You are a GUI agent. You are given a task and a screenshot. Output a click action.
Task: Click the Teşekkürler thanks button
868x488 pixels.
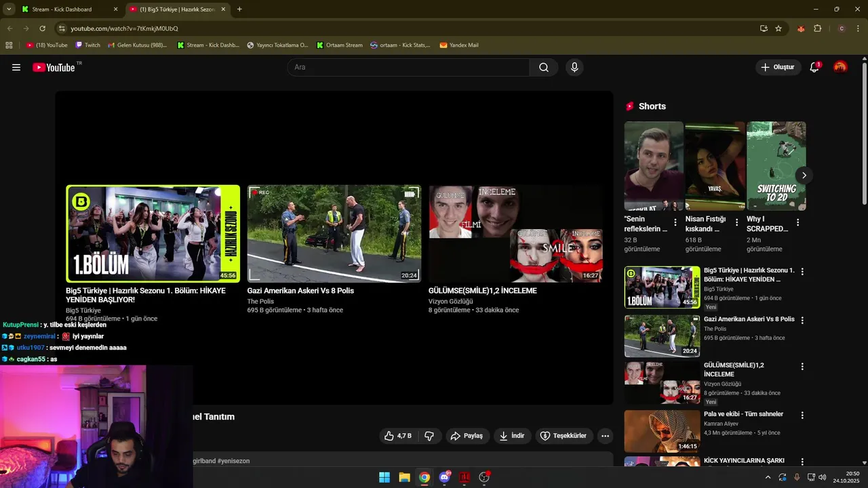(564, 436)
